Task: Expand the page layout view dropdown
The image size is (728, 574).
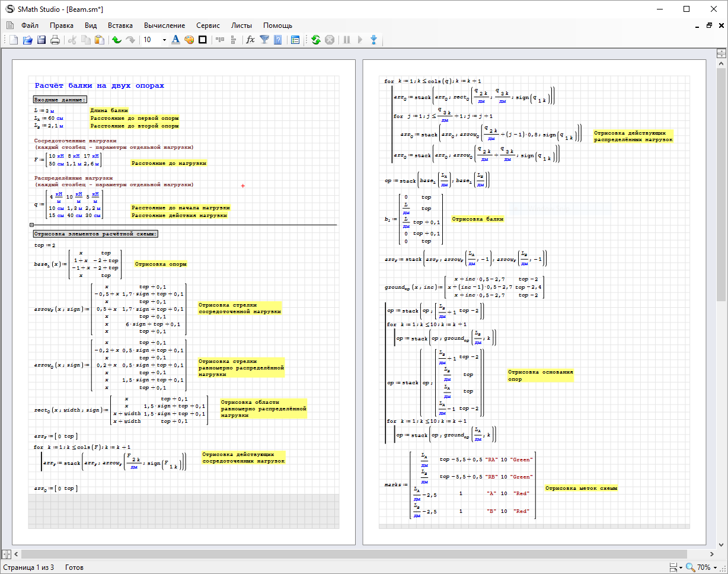Action: (680, 567)
